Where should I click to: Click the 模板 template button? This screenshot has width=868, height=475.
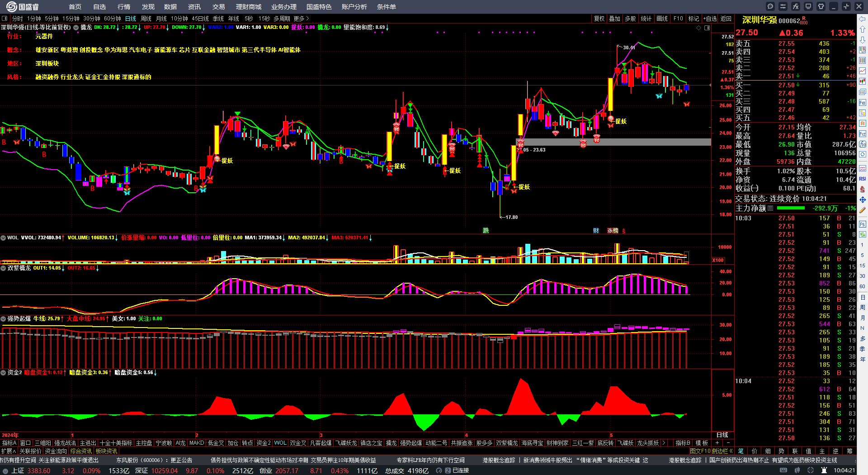tap(702, 443)
